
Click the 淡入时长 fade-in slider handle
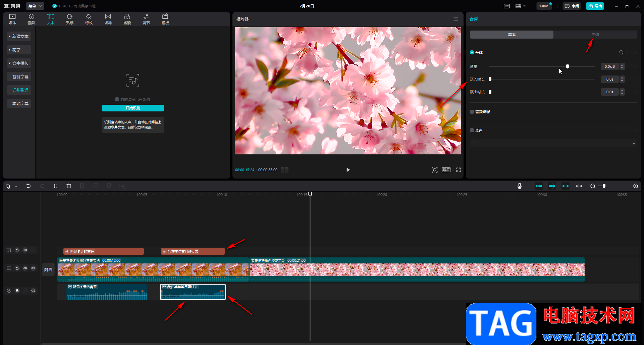pos(490,79)
